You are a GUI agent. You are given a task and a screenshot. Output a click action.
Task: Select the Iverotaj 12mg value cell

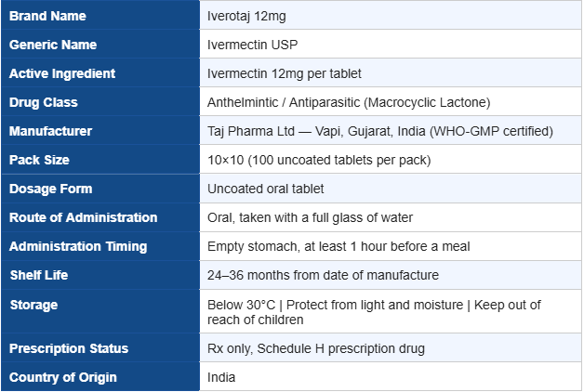pos(247,16)
